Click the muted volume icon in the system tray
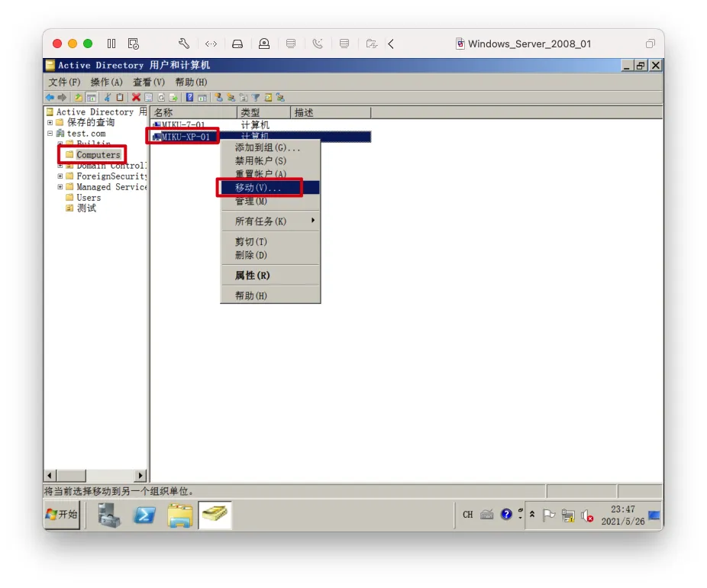 pos(586,515)
